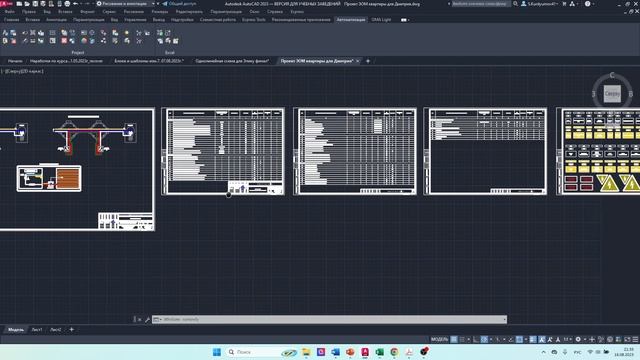Open the Файл menu

click(x=10, y=12)
